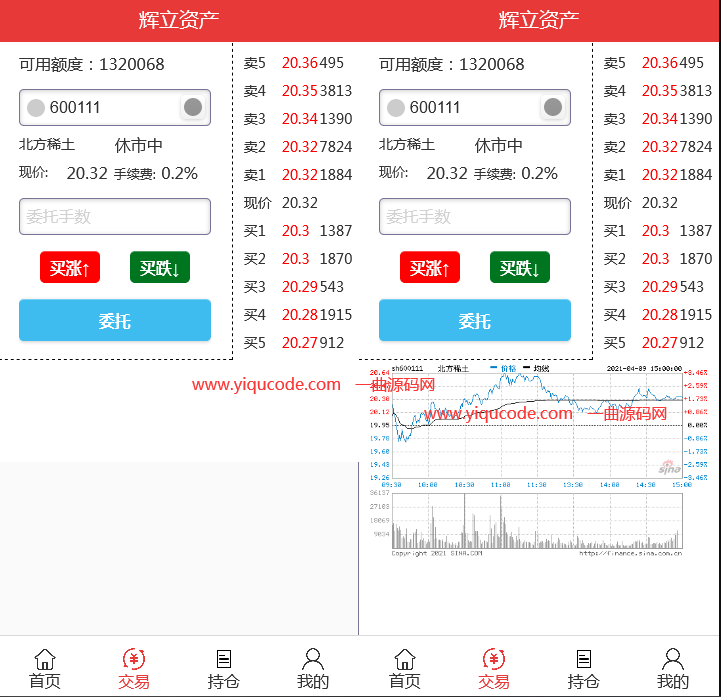
Task: Open 持仓 holdings icon in left panel
Action: (224, 660)
